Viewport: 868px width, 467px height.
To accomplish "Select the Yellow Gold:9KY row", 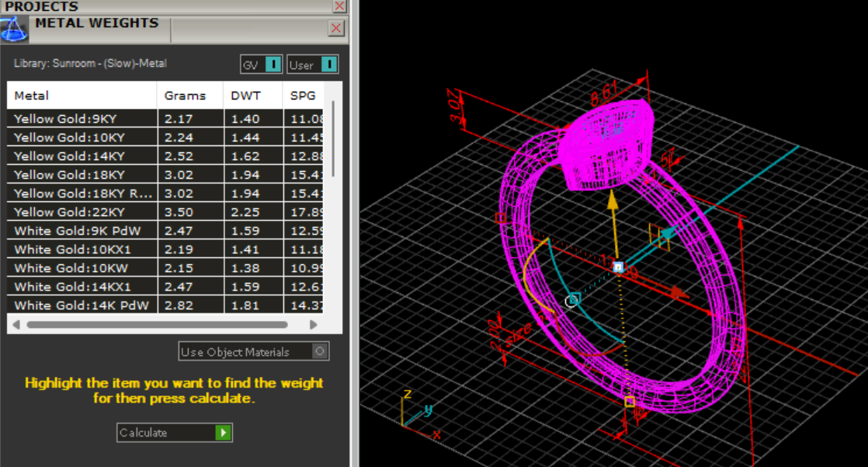I will point(165,119).
